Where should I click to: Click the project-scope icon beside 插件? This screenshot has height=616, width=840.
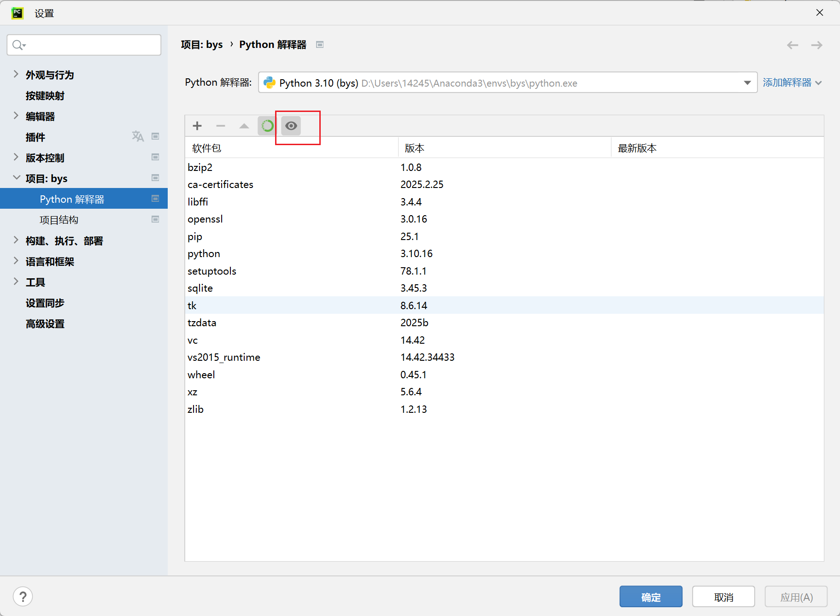coord(156,136)
